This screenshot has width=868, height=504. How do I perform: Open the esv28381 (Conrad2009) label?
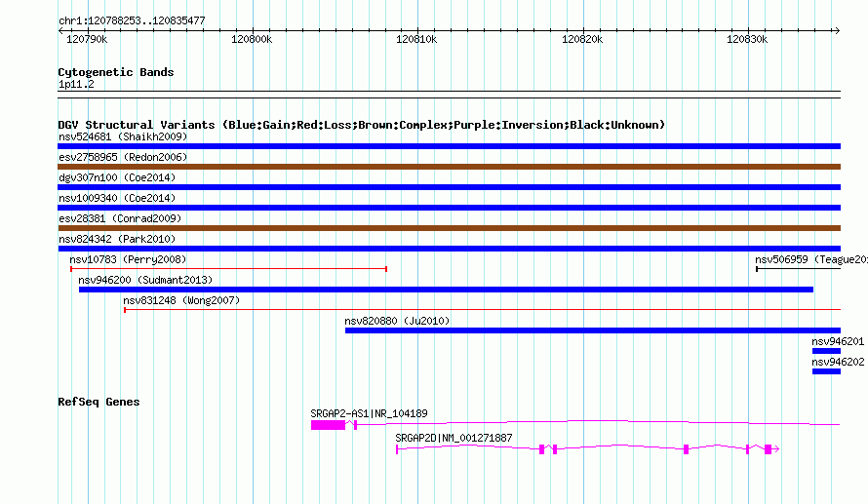click(x=120, y=218)
